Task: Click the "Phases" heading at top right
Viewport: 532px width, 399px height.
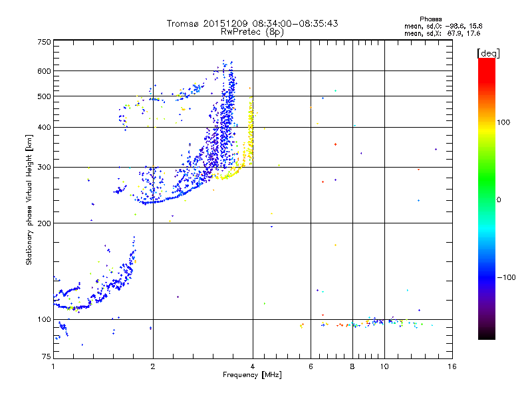Action: pyautogui.click(x=430, y=19)
